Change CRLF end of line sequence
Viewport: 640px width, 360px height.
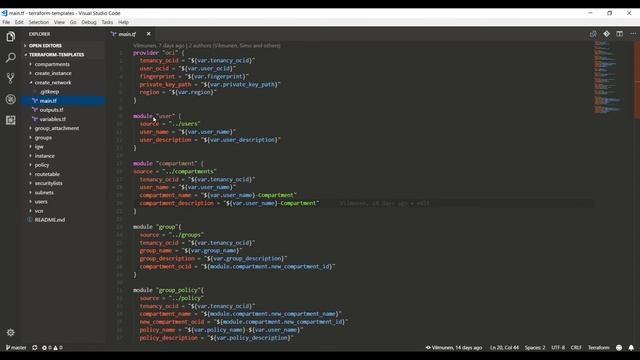tap(576, 348)
